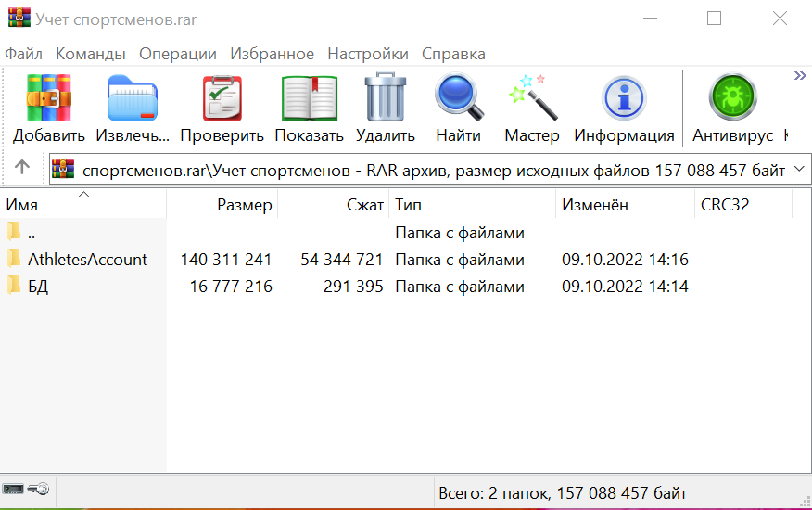The image size is (812, 510).
Task: Launch the Мастер (Wizard) wand icon
Action: tap(532, 99)
